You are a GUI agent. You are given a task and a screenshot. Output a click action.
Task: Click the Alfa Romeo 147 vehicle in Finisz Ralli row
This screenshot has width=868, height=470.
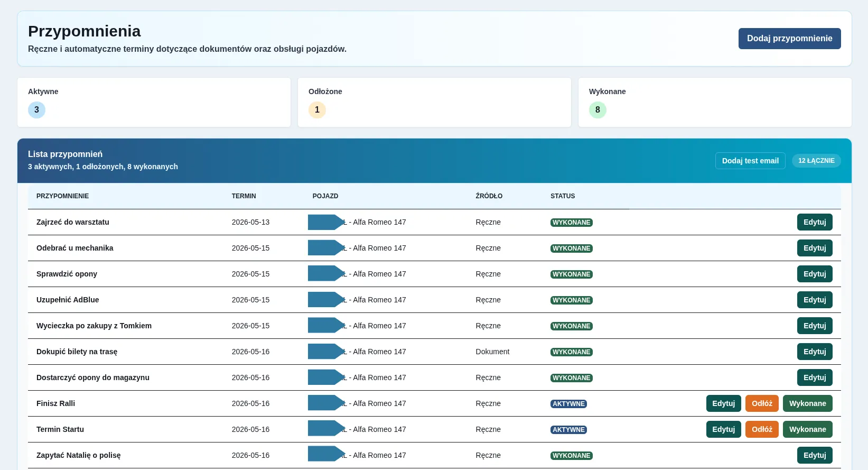click(x=379, y=403)
